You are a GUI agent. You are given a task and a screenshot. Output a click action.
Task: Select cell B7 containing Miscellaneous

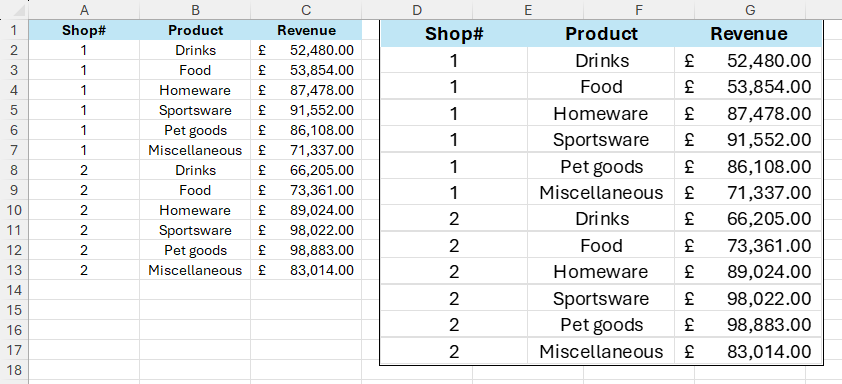195,150
